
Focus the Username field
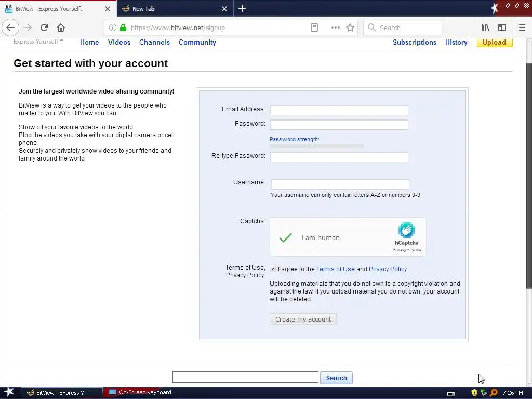click(x=340, y=184)
